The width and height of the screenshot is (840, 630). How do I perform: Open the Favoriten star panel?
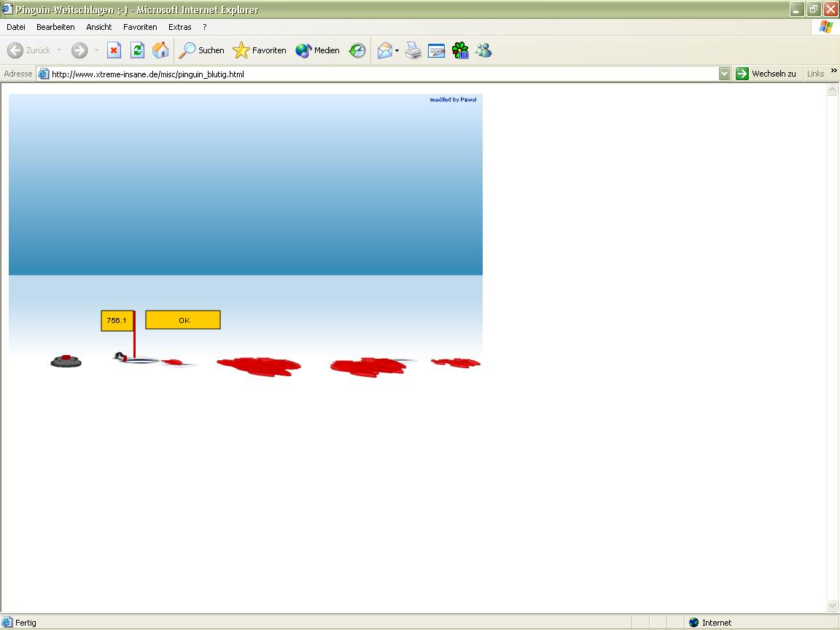(x=260, y=50)
